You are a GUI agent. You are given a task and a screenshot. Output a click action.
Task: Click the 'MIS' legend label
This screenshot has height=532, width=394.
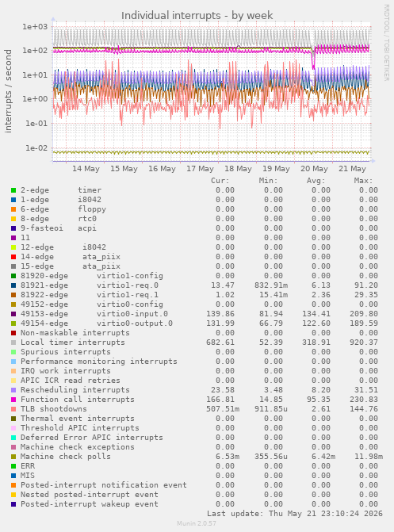coord(28,476)
